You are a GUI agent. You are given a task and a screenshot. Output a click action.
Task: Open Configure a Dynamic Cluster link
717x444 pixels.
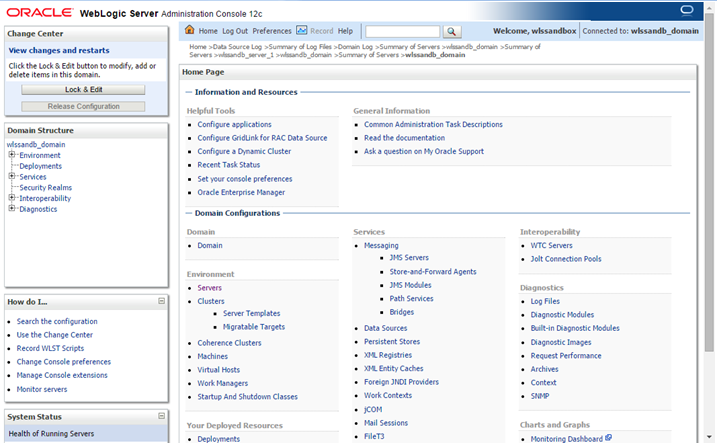click(x=244, y=151)
